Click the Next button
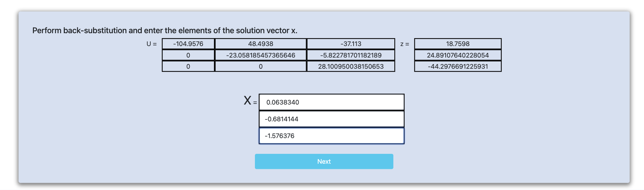 tap(324, 161)
